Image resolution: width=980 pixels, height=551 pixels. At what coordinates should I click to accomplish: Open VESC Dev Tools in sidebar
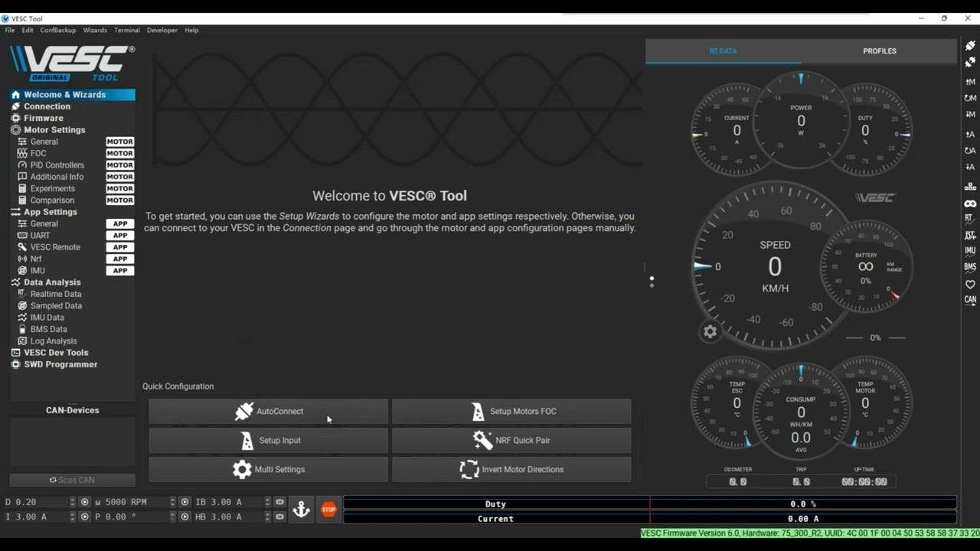tap(72, 353)
